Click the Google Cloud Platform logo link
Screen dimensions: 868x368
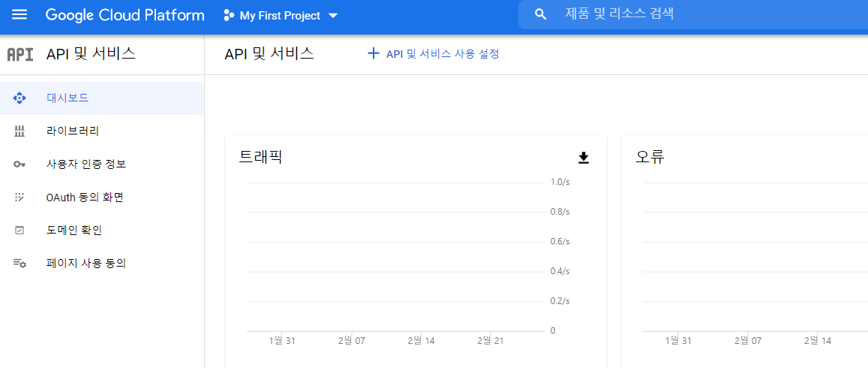click(125, 15)
